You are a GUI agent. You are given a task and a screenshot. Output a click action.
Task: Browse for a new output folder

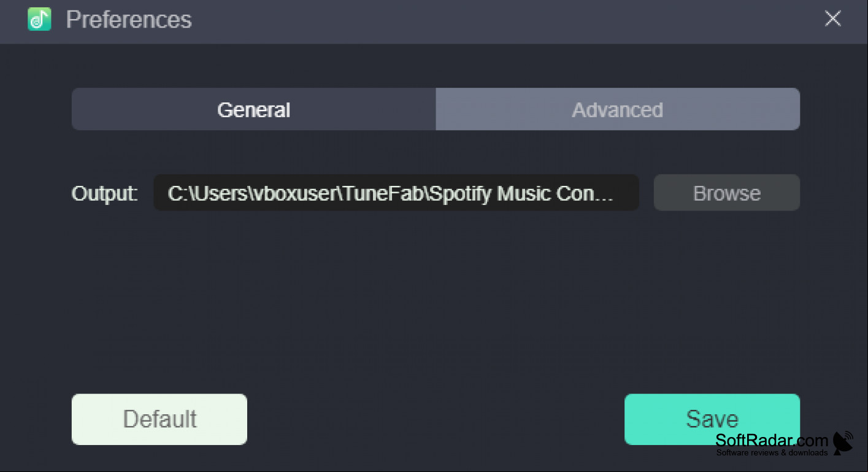coord(727,193)
